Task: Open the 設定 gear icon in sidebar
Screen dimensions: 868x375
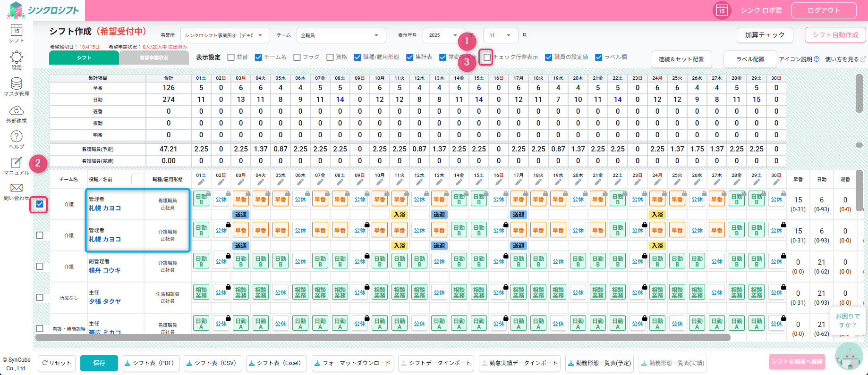Action: pos(17,58)
